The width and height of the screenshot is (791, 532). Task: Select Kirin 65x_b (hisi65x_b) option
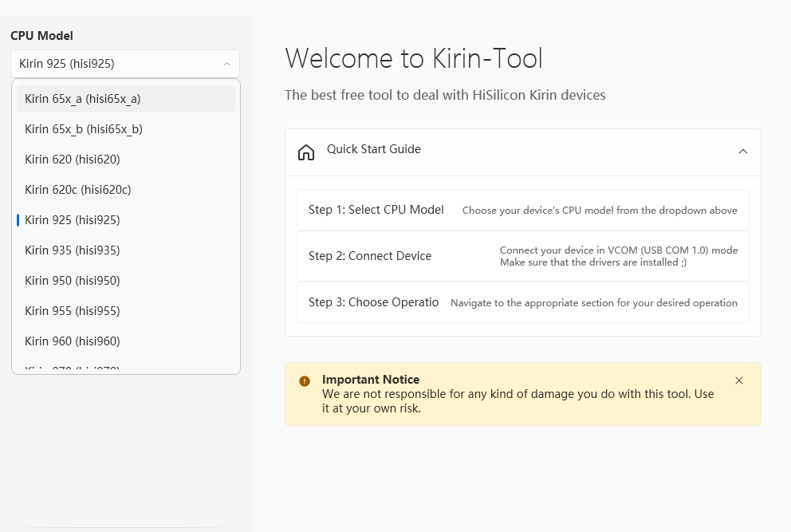tap(126, 129)
